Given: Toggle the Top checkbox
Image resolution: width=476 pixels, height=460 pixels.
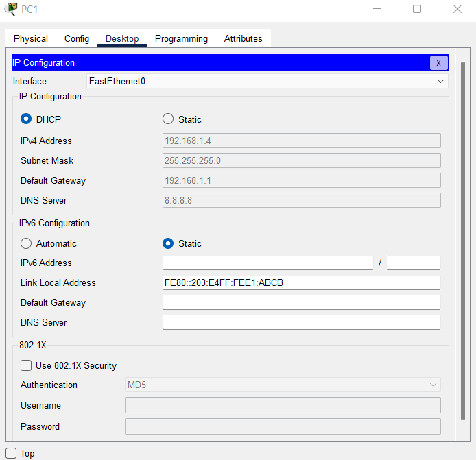Looking at the screenshot, I should click(11, 453).
